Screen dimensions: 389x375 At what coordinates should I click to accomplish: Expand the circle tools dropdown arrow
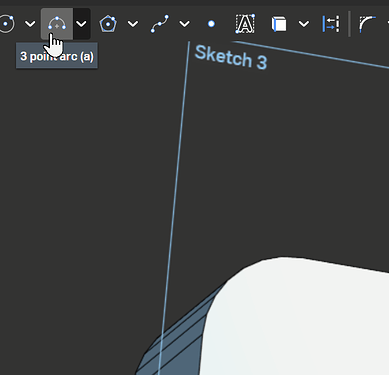[x=30, y=24]
